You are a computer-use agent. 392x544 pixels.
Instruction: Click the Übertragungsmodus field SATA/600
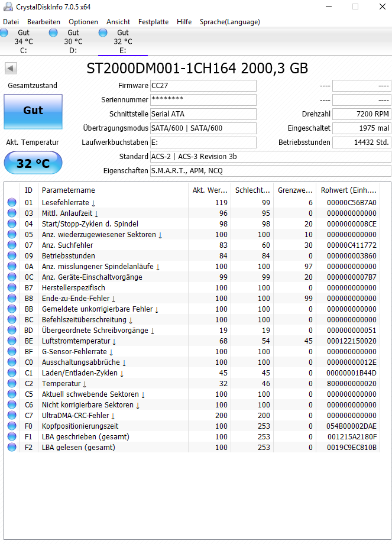(203, 128)
